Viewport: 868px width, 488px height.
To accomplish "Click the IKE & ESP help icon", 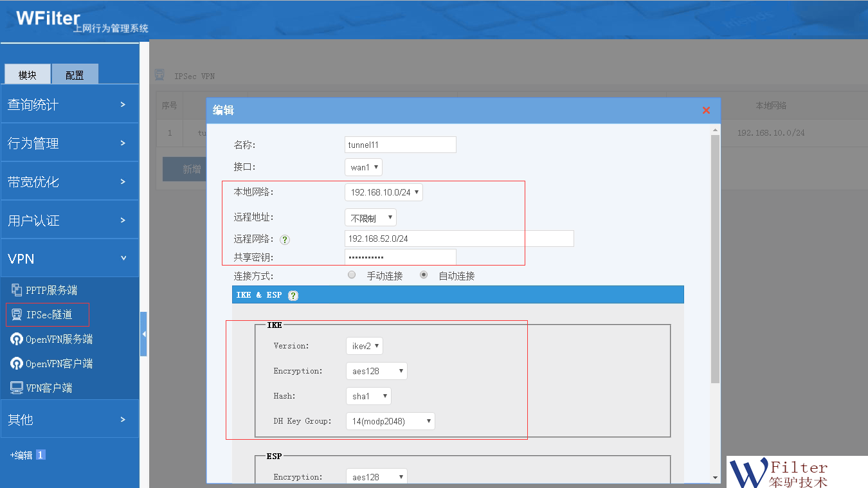I will [x=293, y=295].
